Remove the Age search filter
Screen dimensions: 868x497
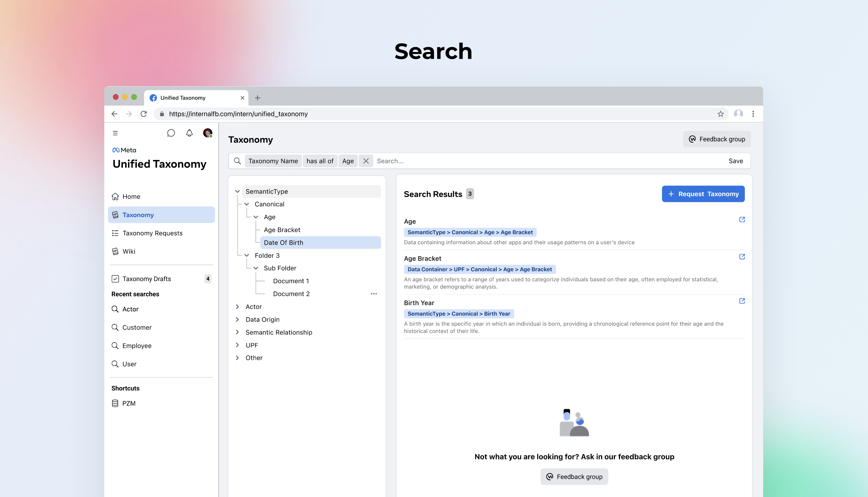click(x=366, y=161)
